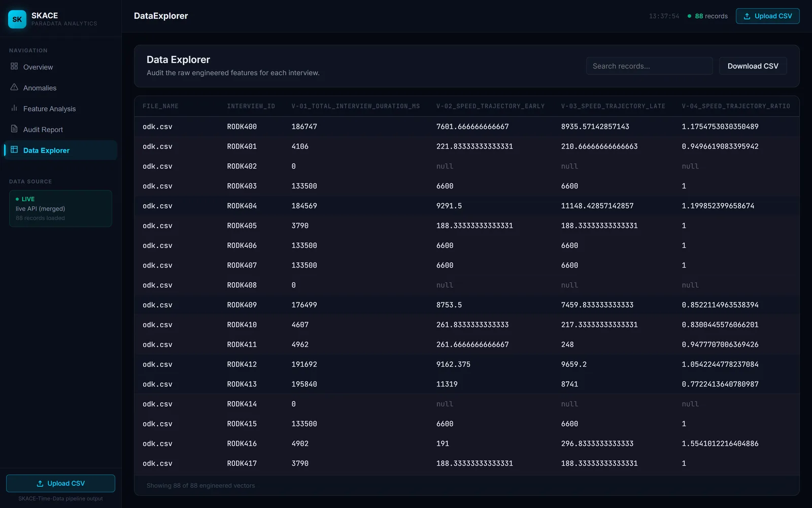Select interview ID RODK415 cell
This screenshot has height=508, width=812.
242,424
